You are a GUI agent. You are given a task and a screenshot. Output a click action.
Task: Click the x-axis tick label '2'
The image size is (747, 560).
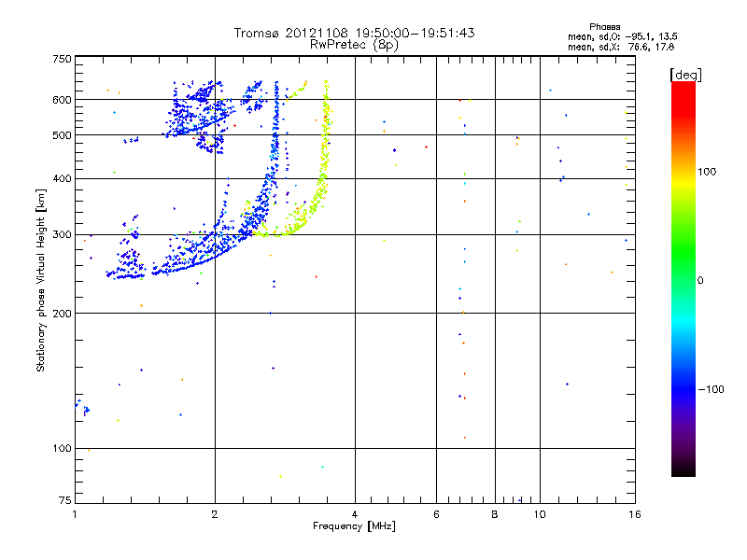coord(215,514)
